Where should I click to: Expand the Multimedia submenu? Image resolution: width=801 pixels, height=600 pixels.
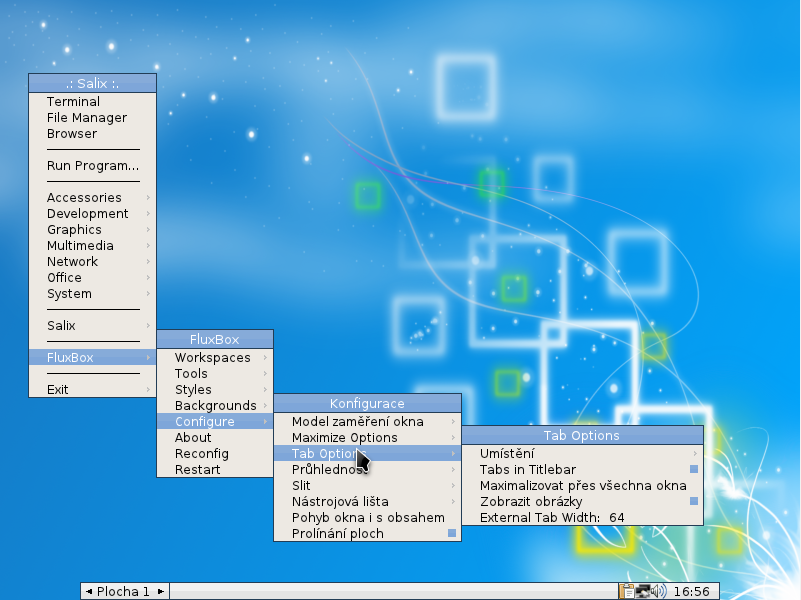pyautogui.click(x=92, y=246)
